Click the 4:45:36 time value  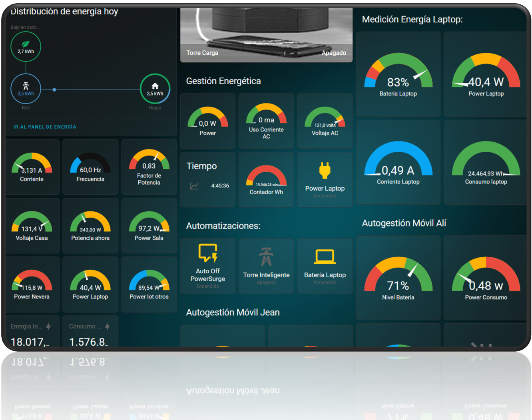point(220,186)
